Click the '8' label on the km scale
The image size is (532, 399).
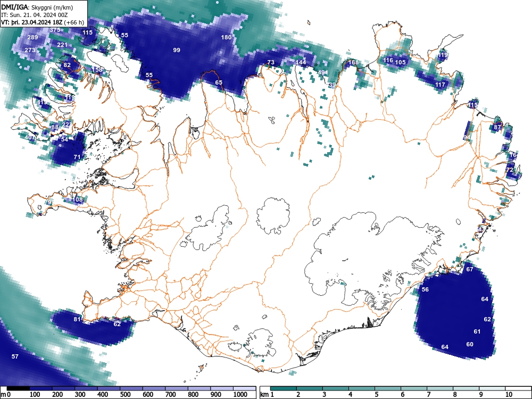[455, 395]
